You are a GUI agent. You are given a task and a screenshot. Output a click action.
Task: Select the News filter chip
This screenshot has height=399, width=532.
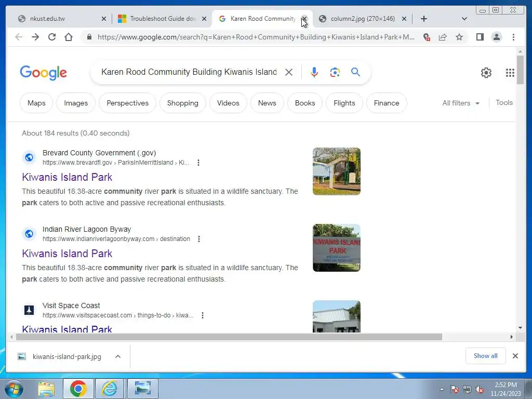[267, 103]
